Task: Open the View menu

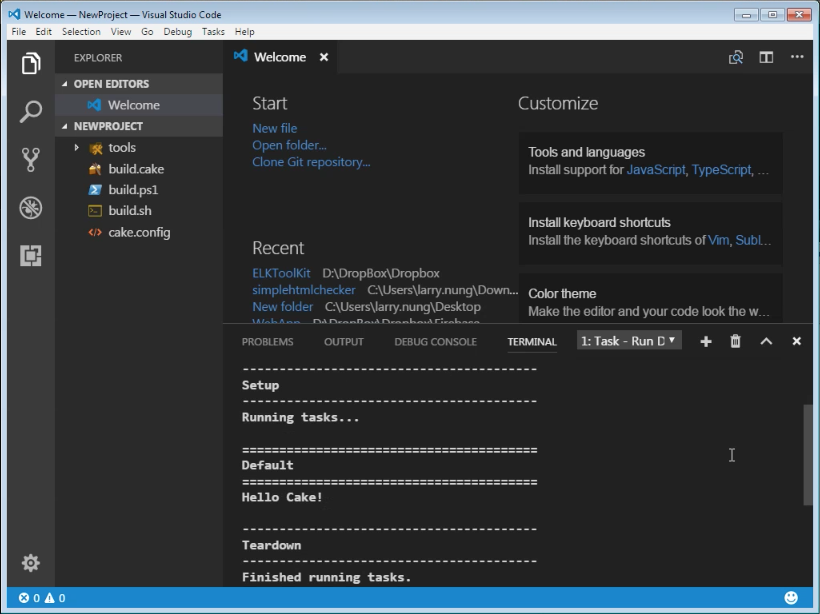Action: pos(121,31)
